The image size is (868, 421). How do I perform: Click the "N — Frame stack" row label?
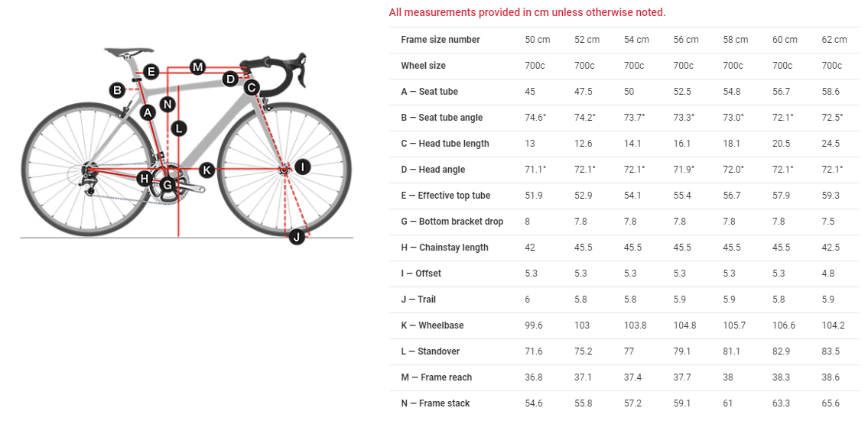pyautogui.click(x=435, y=403)
